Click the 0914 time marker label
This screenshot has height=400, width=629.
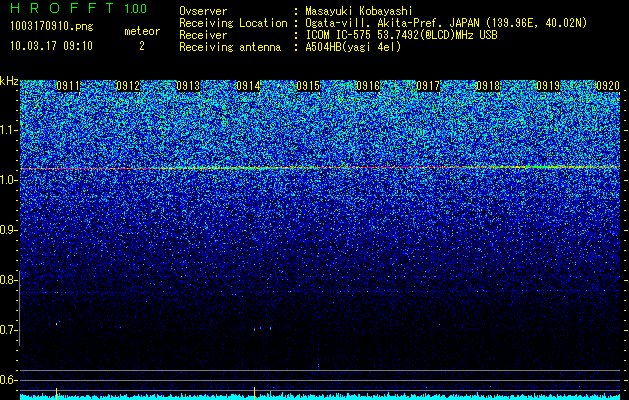[248, 86]
